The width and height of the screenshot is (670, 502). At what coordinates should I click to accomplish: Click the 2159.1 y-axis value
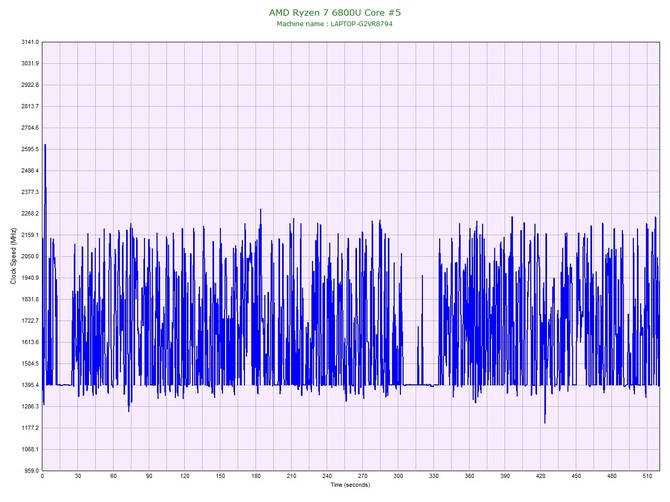pos(30,235)
